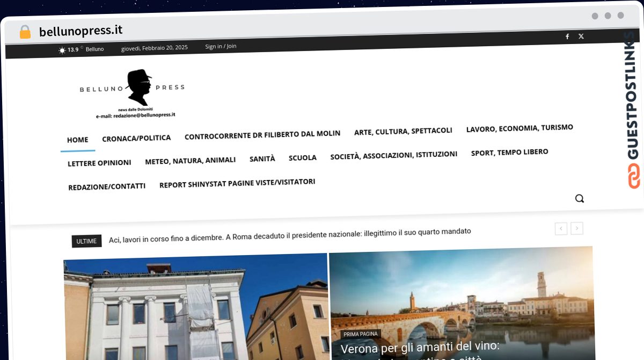Image resolution: width=644 pixels, height=360 pixels.
Task: Click the Prima Pagina category tag
Action: [x=361, y=334]
